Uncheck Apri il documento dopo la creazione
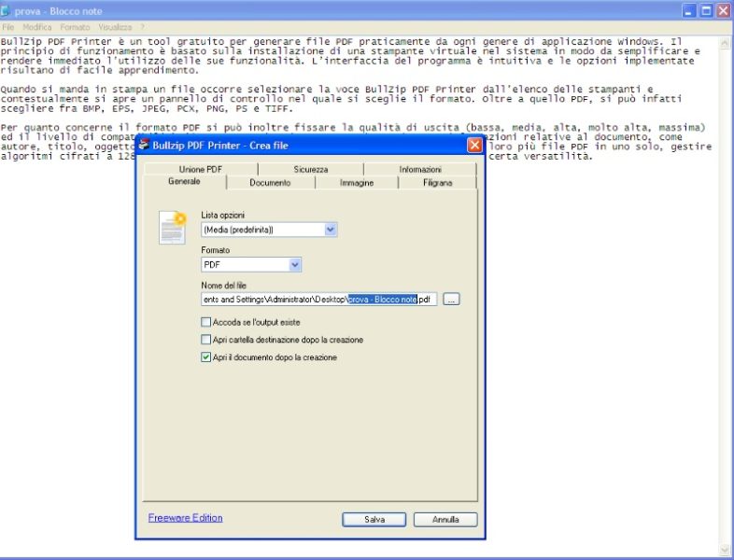Image resolution: width=734 pixels, height=560 pixels. click(x=206, y=357)
